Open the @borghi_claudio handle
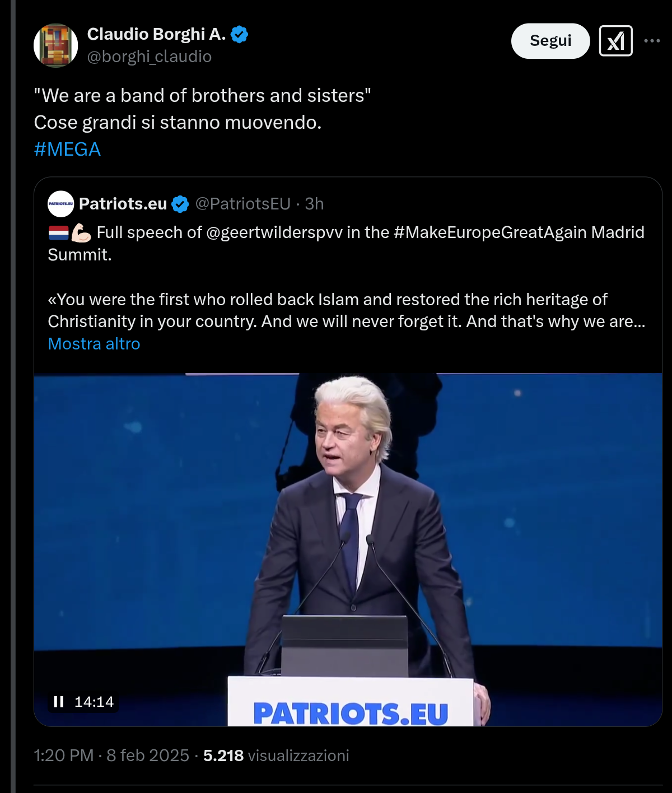This screenshot has height=793, width=672. [x=150, y=57]
